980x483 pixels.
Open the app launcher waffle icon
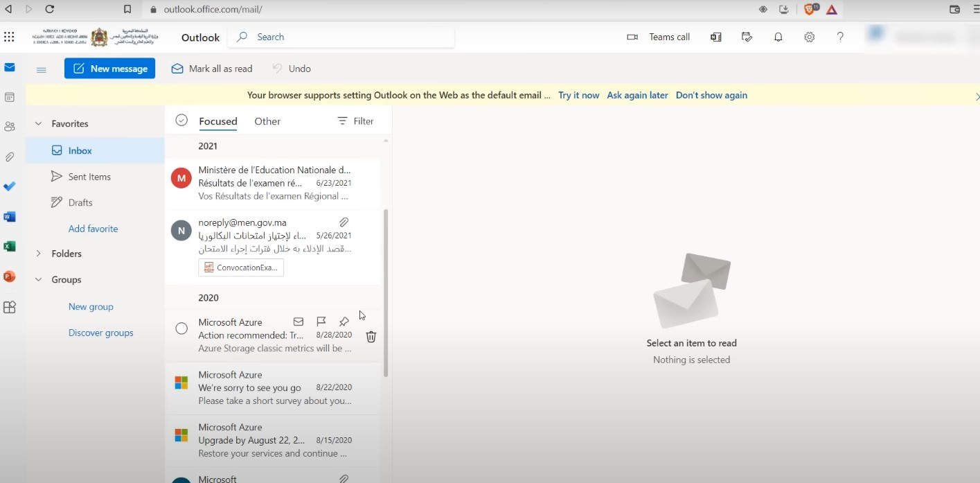(9, 37)
